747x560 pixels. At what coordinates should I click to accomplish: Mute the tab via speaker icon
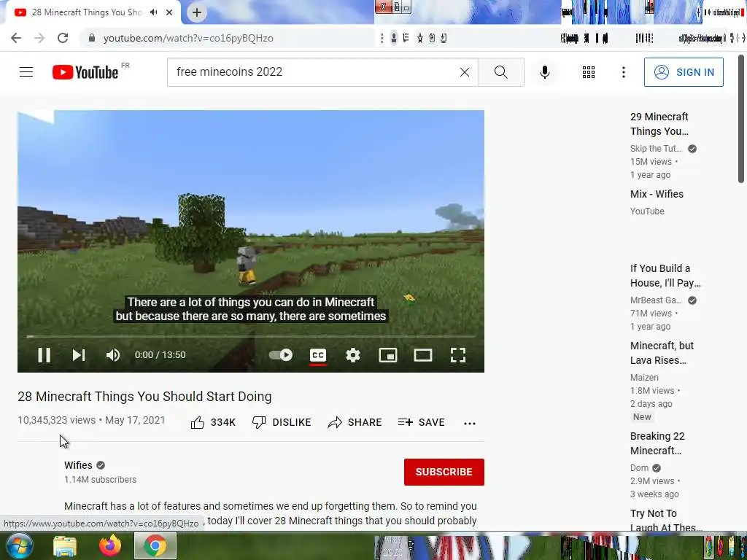click(x=153, y=12)
